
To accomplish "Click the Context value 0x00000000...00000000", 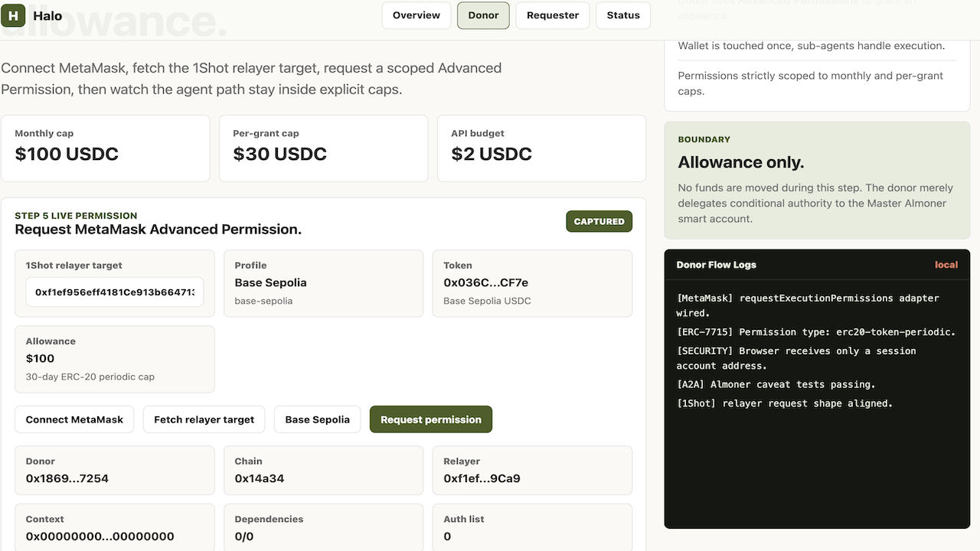I will 100,536.
